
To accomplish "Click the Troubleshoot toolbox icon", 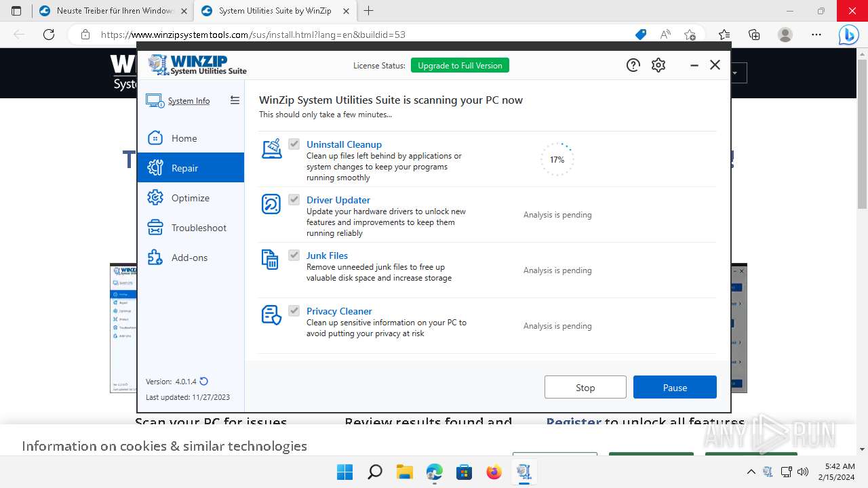I will 155,228.
